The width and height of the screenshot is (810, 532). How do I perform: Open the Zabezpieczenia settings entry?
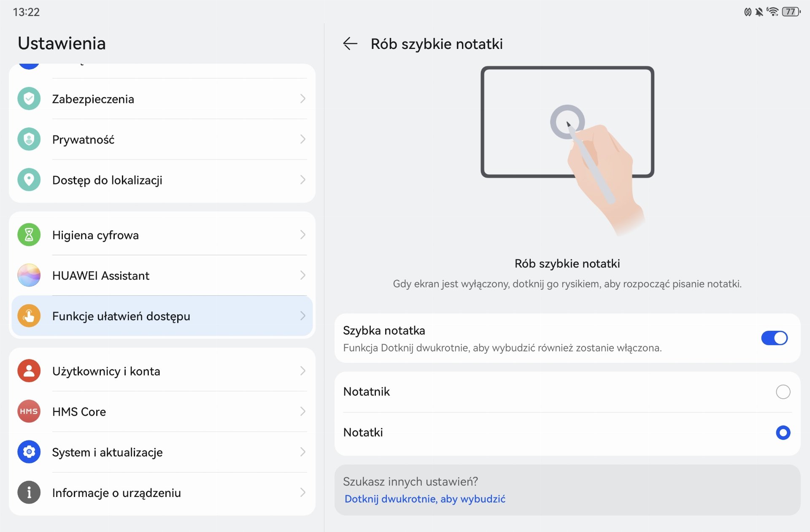pos(162,99)
